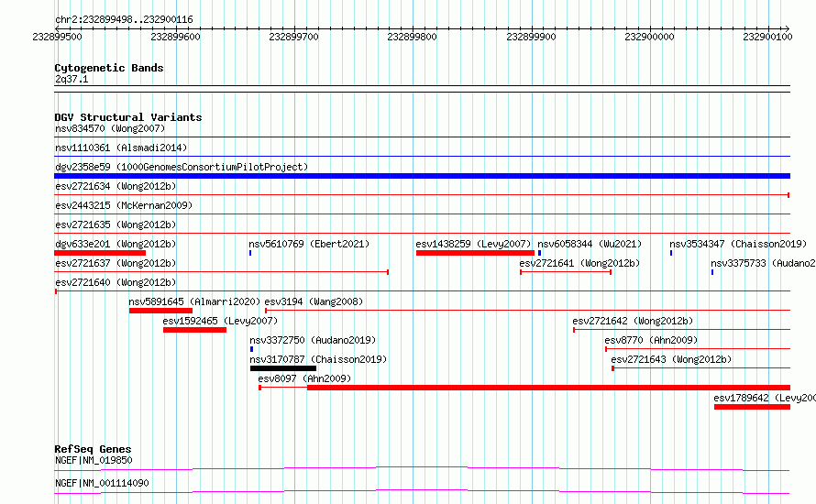Select esv1789642 (Levy) label
Image resolution: width=816 pixels, height=504 pixels.
[x=765, y=398]
